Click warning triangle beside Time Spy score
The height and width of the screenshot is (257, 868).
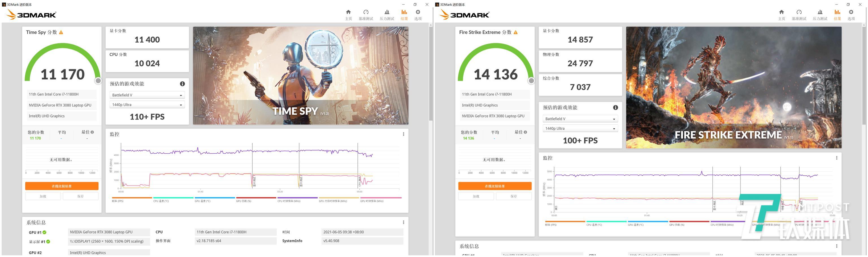[x=61, y=32]
